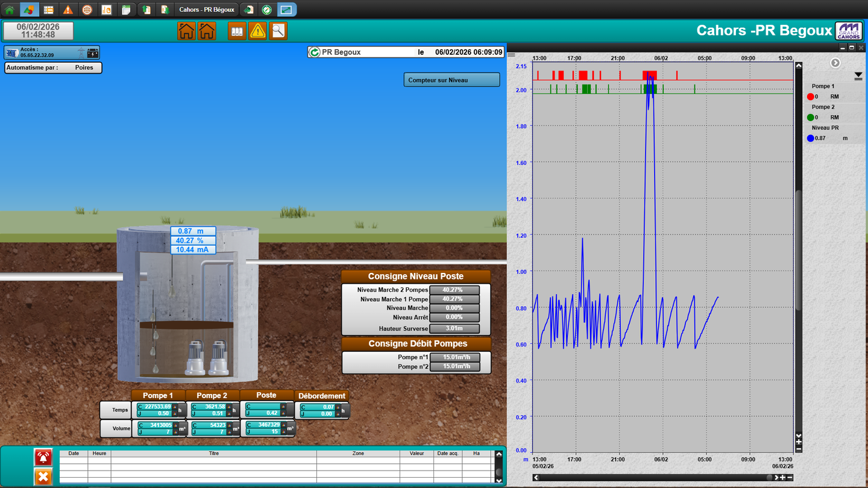Open the legend dropdown black triangle
The image size is (868, 488).
click(858, 77)
